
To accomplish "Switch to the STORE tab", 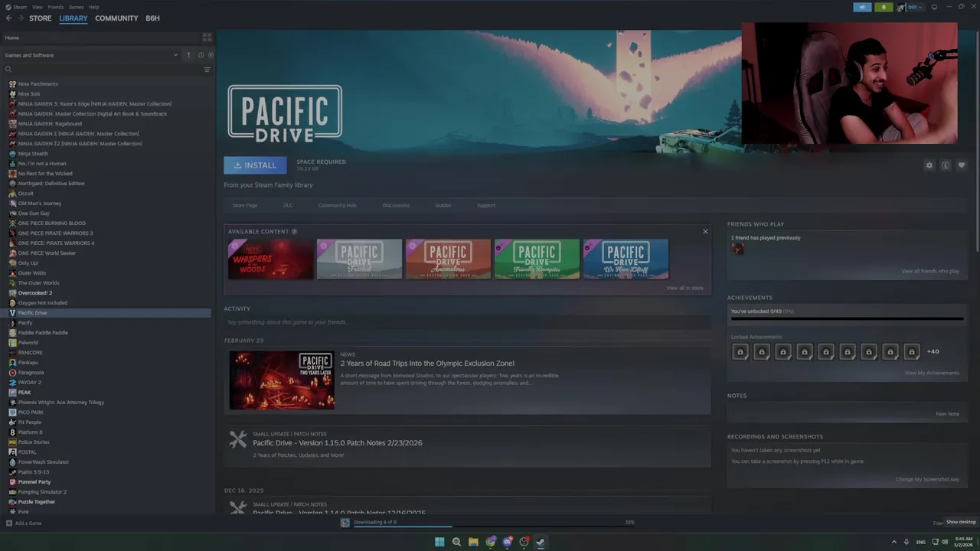I will click(x=41, y=18).
